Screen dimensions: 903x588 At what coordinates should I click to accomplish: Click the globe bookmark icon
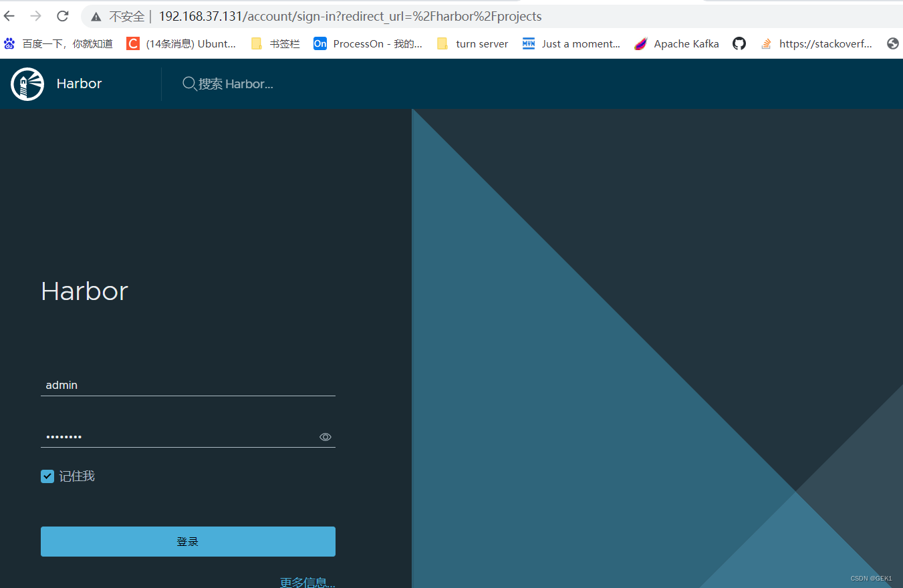pos(893,43)
